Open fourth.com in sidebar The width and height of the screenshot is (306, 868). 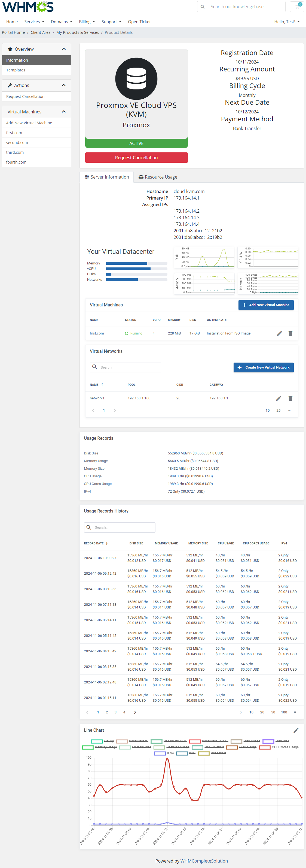(x=36, y=162)
